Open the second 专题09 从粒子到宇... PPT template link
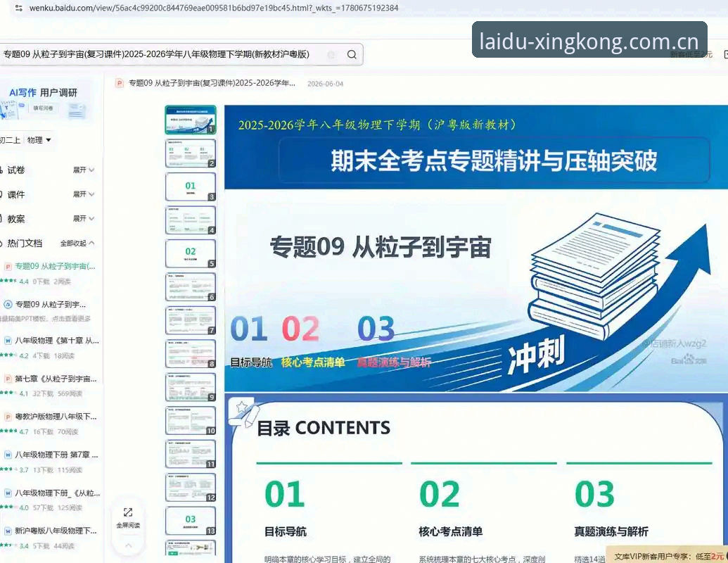Viewport: 728px width, 563px height. 50,304
